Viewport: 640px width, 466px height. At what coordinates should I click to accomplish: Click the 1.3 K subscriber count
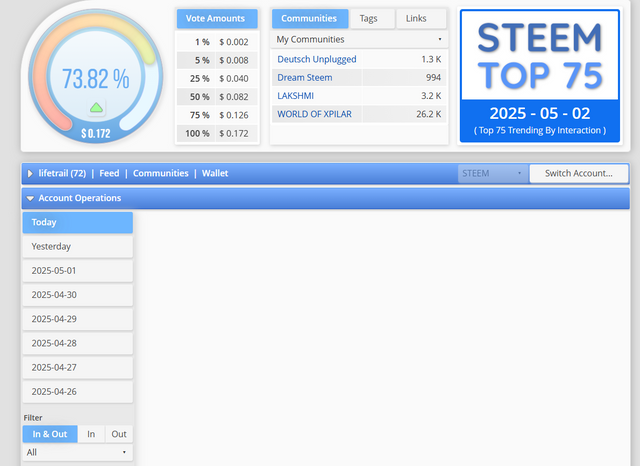coord(431,60)
